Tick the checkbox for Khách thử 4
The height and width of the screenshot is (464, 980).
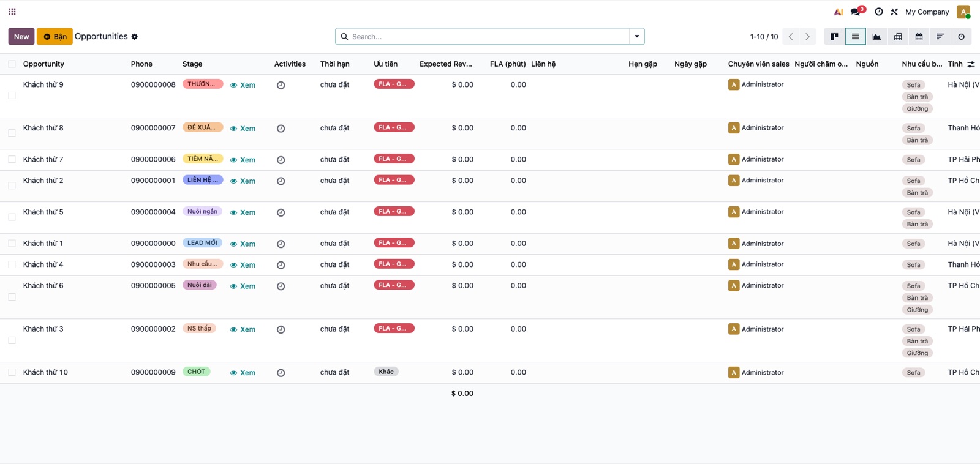12,264
